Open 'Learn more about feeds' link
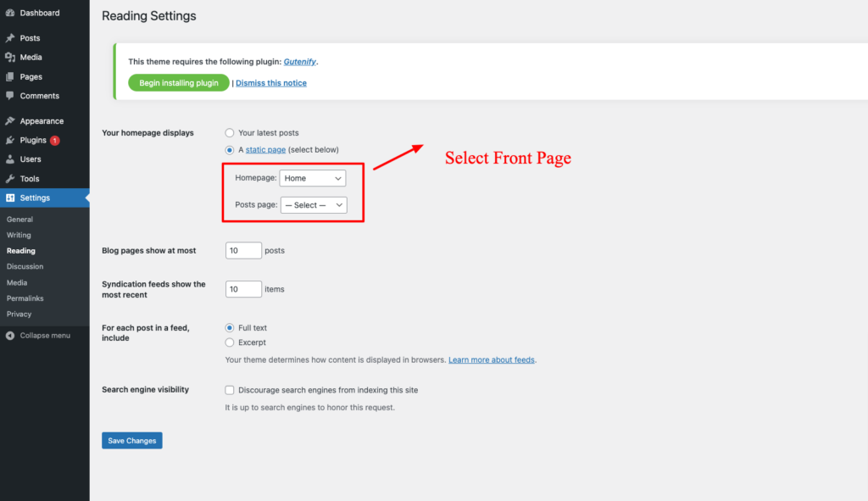The image size is (868, 501). click(x=492, y=359)
